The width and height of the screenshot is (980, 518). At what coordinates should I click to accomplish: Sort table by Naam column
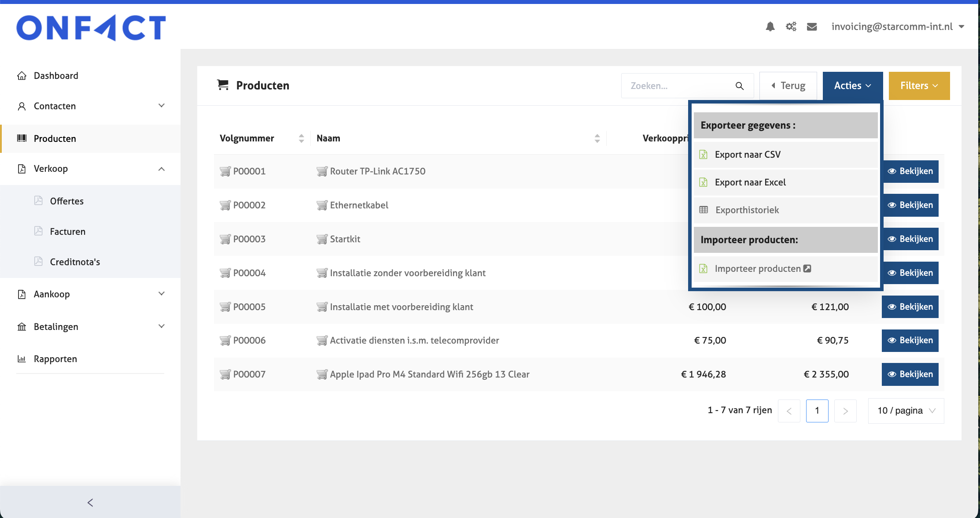point(597,138)
